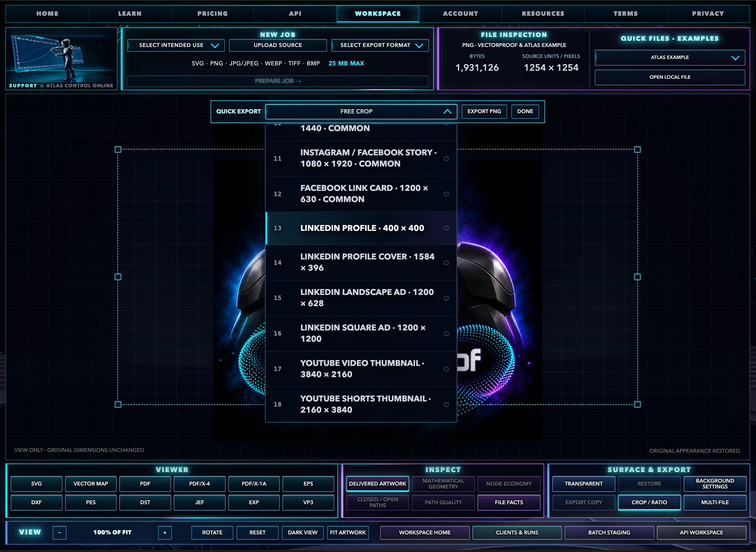
Task: Click Open Local File button
Action: [x=670, y=77]
